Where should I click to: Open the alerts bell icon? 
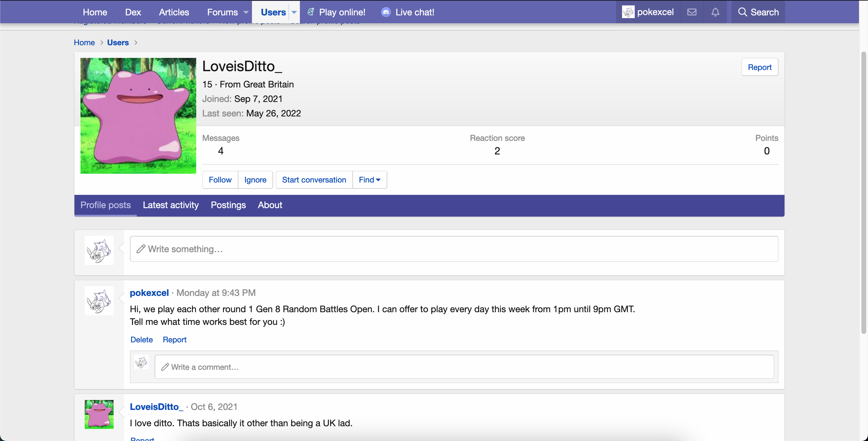tap(715, 12)
